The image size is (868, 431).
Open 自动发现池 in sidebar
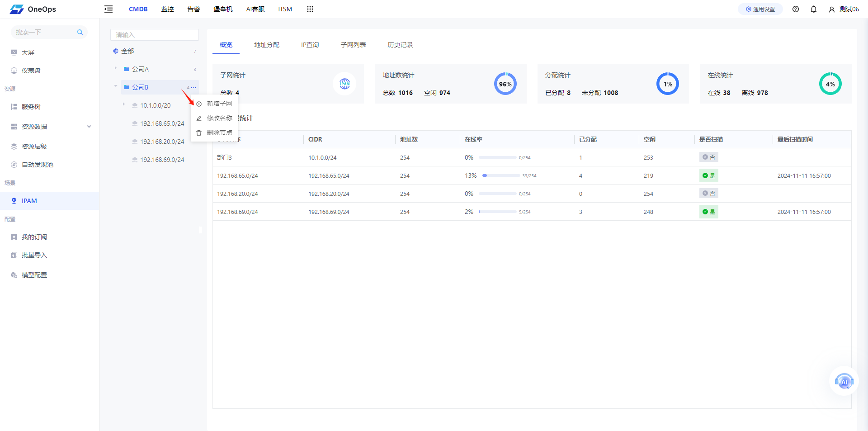click(38, 165)
